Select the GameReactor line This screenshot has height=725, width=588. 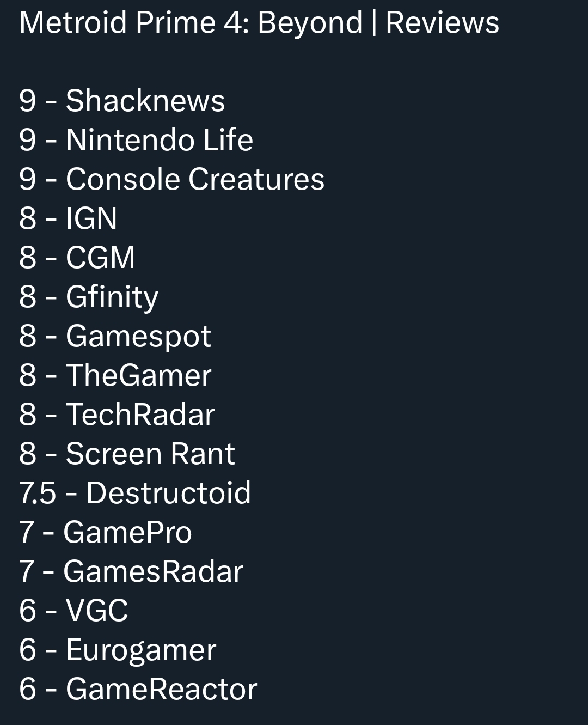pyautogui.click(x=161, y=689)
